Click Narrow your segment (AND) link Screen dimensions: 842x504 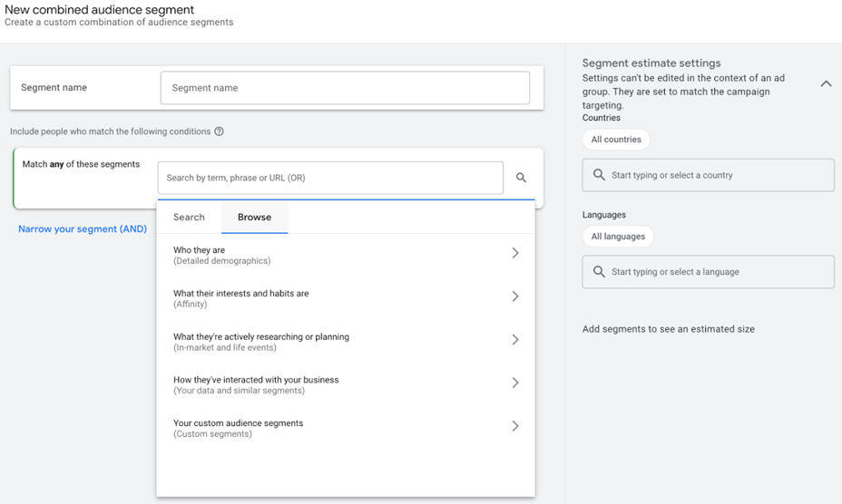[83, 228]
